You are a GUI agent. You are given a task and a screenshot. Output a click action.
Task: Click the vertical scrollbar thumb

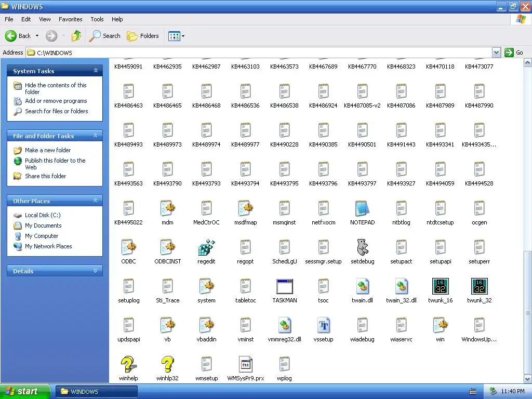[x=528, y=312]
